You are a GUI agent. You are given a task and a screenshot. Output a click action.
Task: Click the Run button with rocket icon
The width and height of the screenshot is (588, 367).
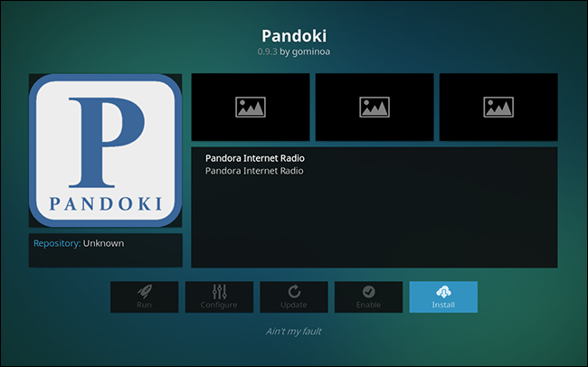[145, 296]
